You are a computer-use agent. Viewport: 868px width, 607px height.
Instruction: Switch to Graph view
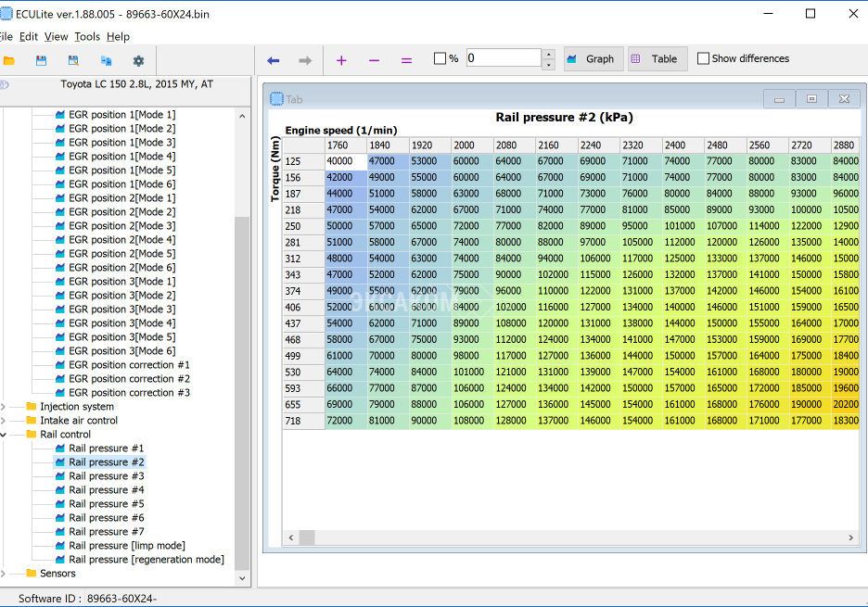pyautogui.click(x=591, y=58)
